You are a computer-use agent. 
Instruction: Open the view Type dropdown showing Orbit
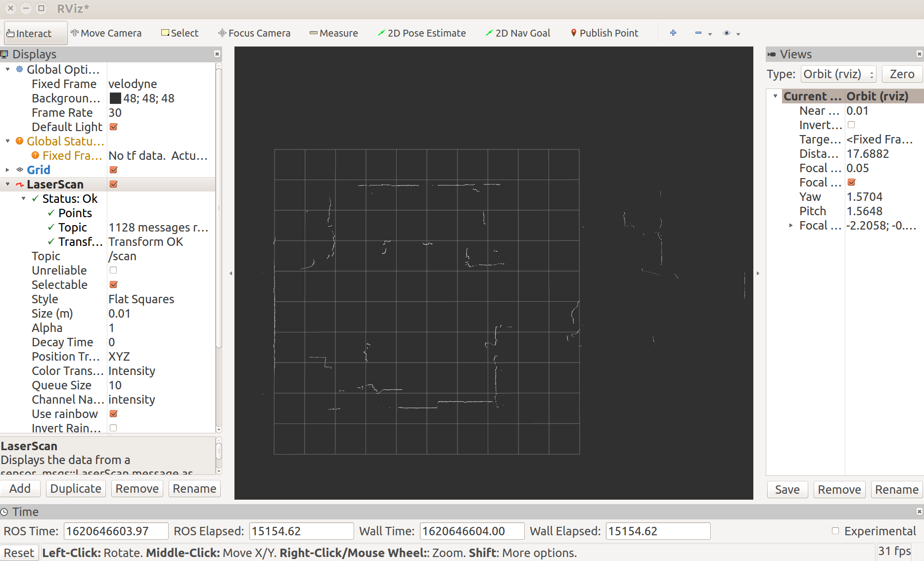[838, 74]
